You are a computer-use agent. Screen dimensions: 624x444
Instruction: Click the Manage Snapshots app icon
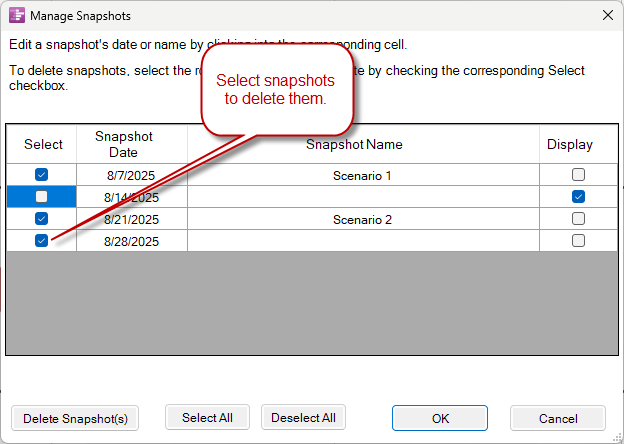click(17, 16)
